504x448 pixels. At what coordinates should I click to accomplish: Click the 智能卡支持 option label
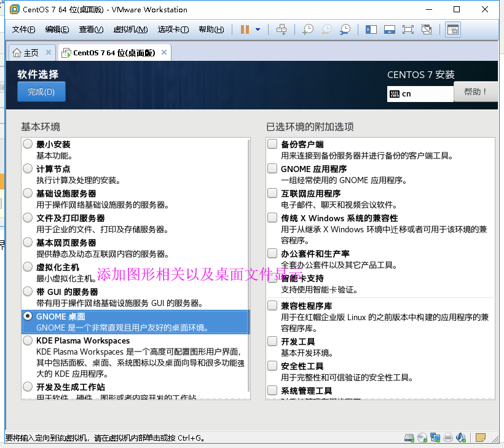tap(302, 278)
